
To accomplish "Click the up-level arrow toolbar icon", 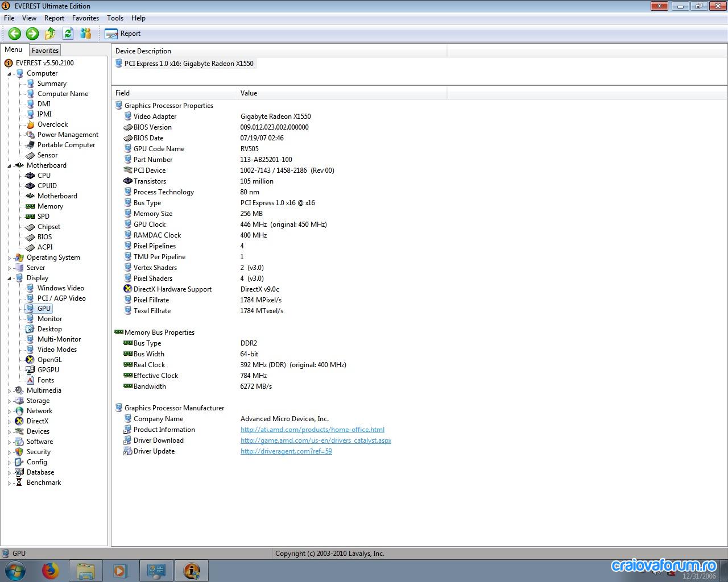I will 50,34.
